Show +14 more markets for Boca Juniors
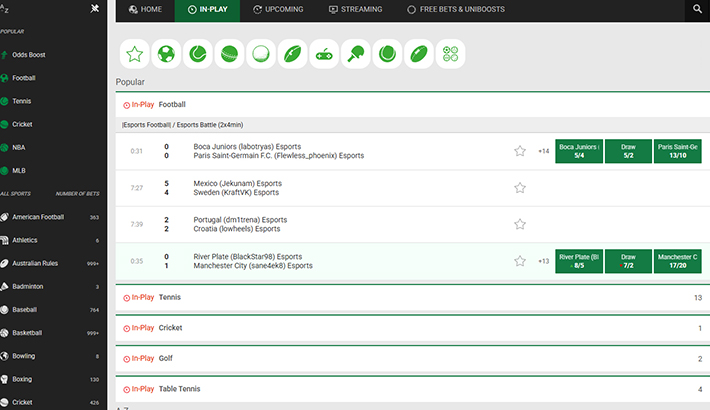 [543, 151]
